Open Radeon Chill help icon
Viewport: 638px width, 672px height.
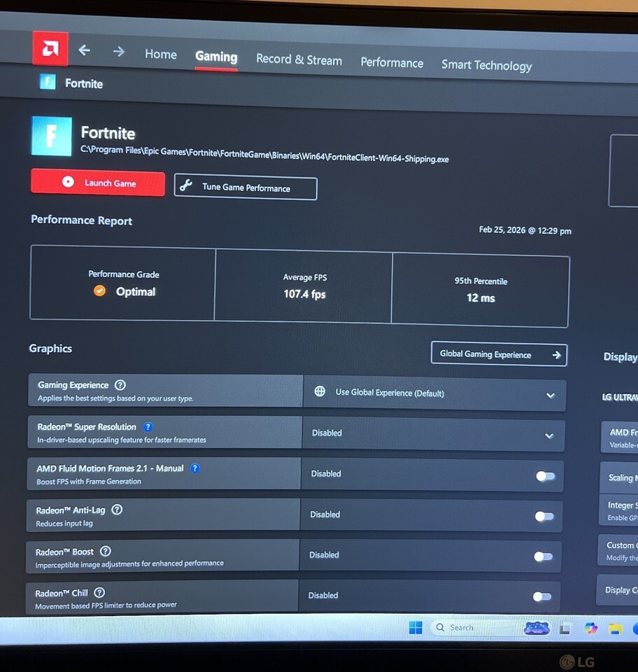[99, 593]
